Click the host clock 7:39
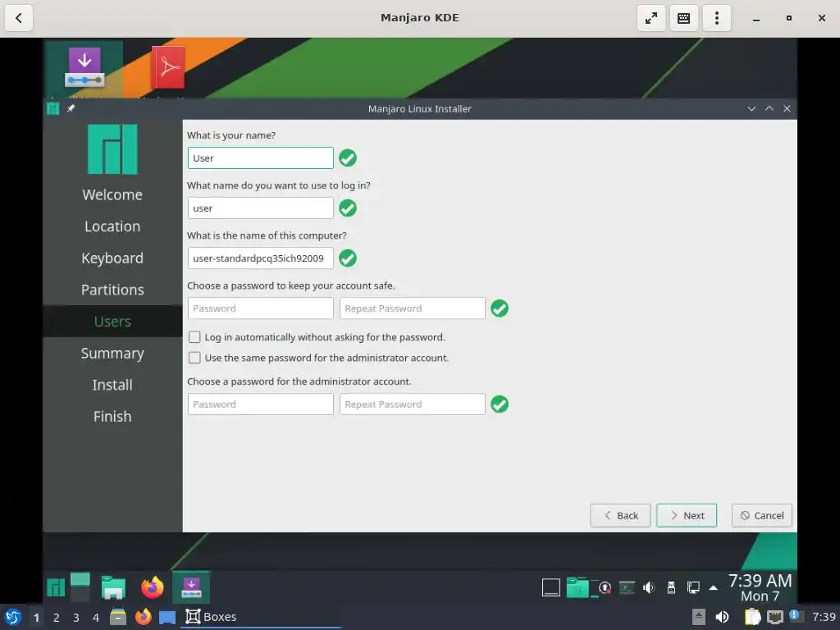This screenshot has width=840, height=630. [824, 617]
